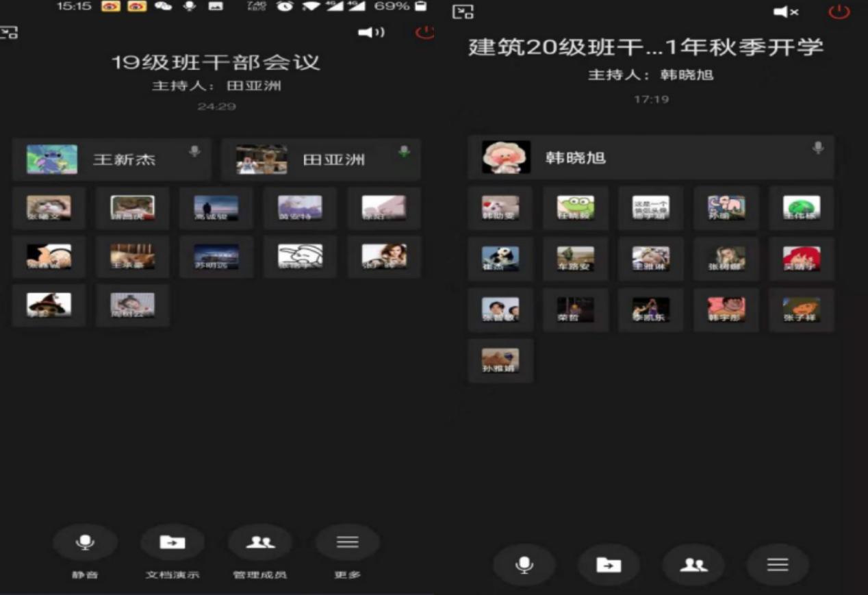Image resolution: width=868 pixels, height=595 pixels.
Task: Leave 19级班干部会议 with the red power icon
Action: tap(424, 32)
